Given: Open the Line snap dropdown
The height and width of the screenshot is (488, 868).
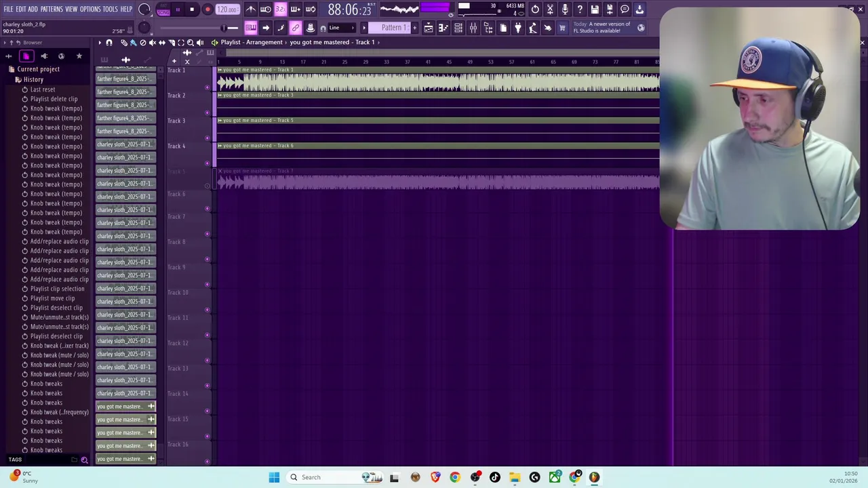Looking at the screenshot, I should (x=340, y=28).
